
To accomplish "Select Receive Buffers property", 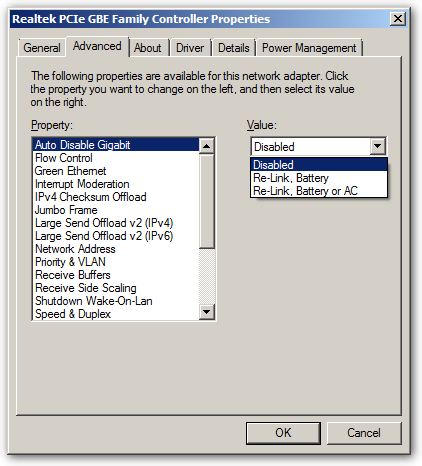I will [116, 275].
